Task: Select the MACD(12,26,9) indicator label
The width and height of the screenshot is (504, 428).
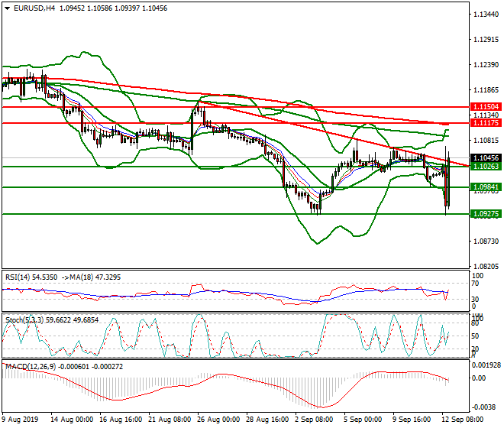Action: [31, 367]
